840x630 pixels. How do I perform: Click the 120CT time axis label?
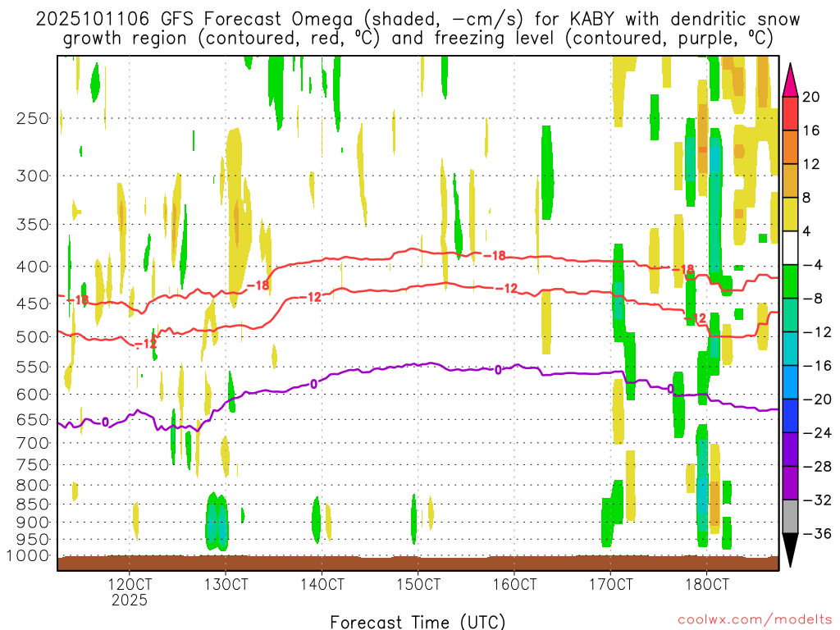point(130,583)
